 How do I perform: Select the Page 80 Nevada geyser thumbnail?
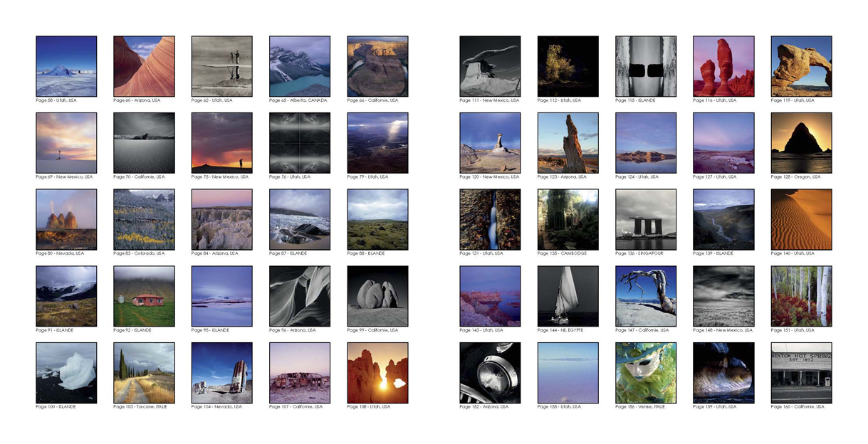66,219
